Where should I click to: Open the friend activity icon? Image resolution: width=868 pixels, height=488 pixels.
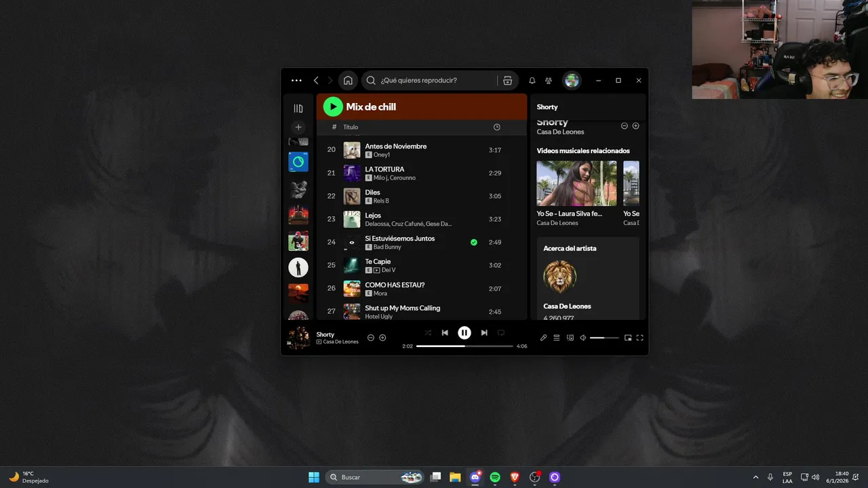549,80
